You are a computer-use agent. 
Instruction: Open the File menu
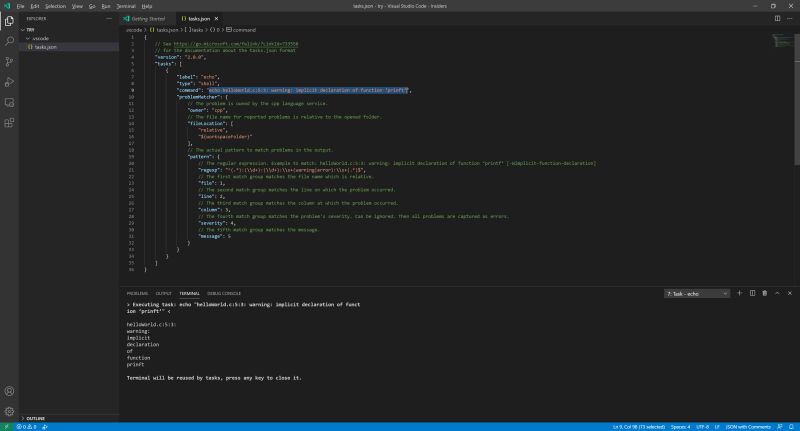click(20, 6)
